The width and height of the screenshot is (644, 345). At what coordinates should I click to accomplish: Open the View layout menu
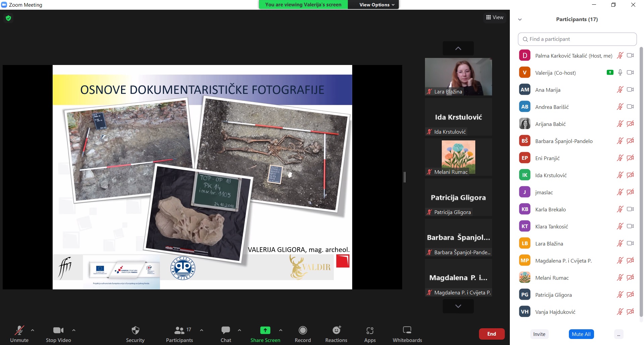pos(495,17)
